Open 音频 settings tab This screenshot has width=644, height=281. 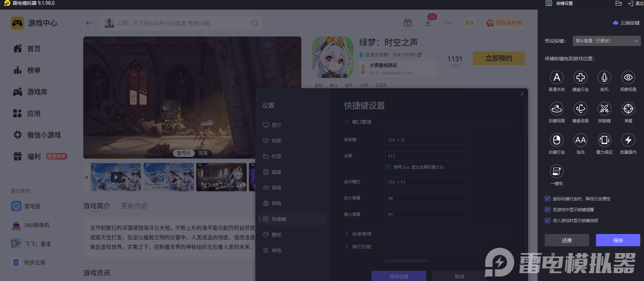pyautogui.click(x=293, y=188)
